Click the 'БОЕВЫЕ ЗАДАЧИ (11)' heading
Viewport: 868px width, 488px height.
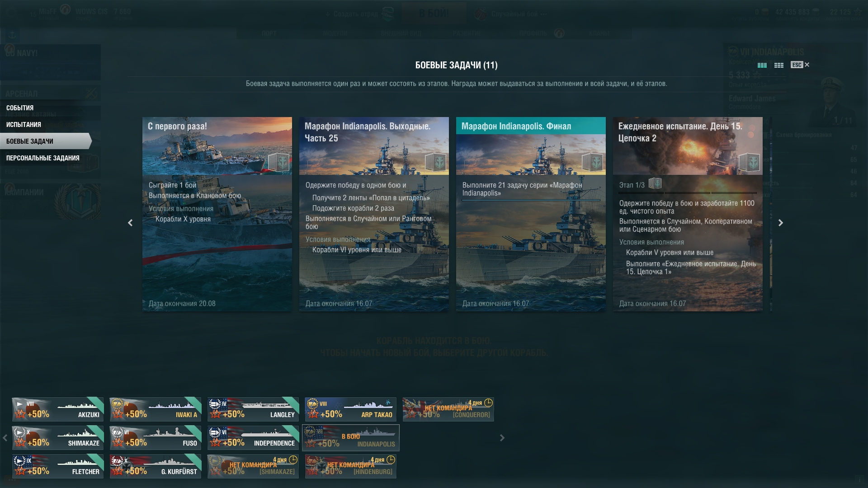pyautogui.click(x=456, y=65)
